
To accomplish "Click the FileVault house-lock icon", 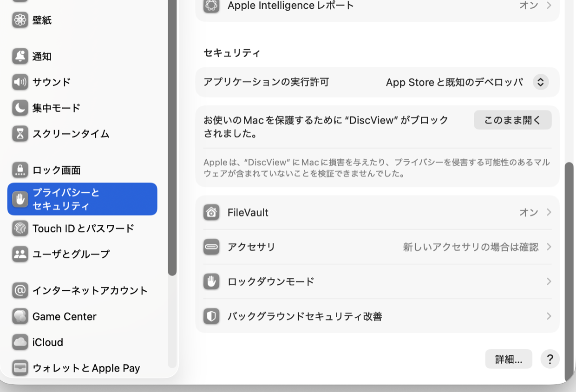I will pos(211,213).
